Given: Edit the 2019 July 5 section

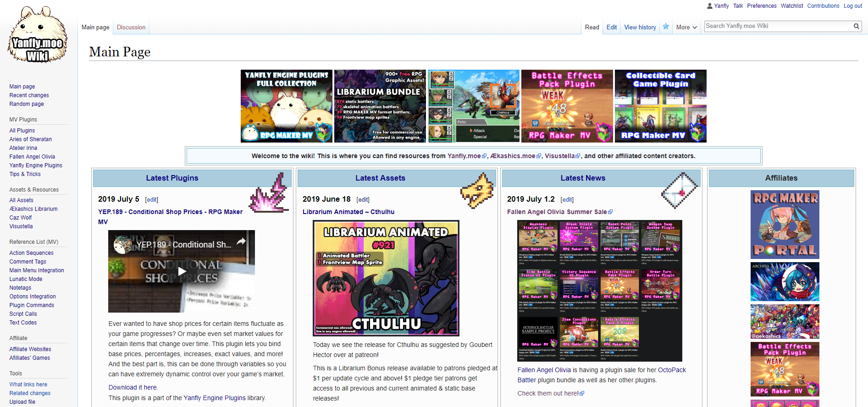Looking at the screenshot, I should coord(152,200).
